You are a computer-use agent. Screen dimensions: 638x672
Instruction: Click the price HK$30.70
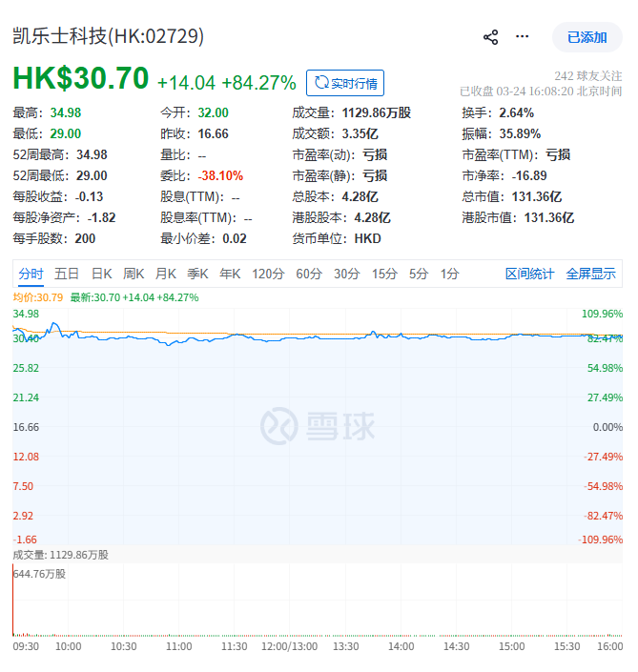(x=81, y=78)
